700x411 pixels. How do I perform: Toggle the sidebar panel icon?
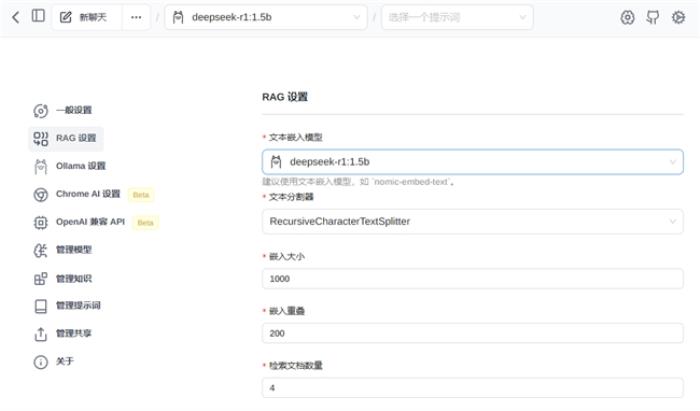[x=38, y=16]
